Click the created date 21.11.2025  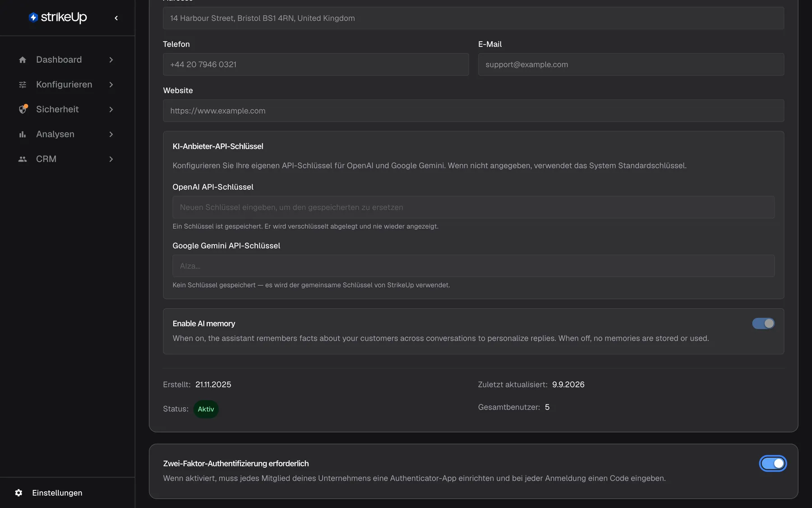tap(213, 384)
